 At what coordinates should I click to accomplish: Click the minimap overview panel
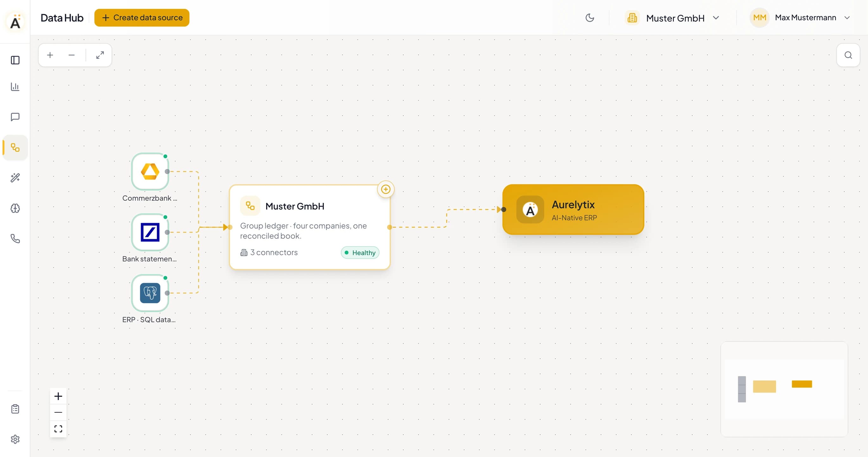tap(784, 389)
